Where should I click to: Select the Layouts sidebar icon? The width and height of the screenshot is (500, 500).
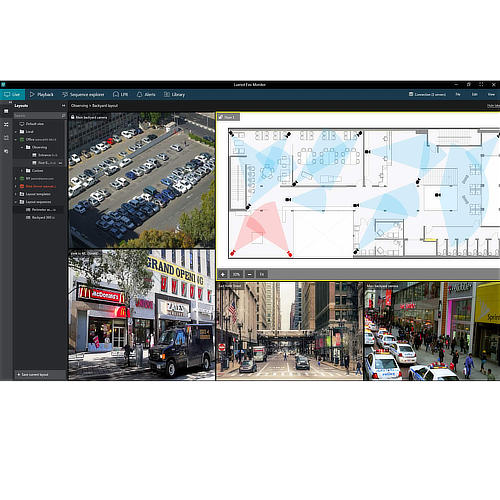[x=6, y=111]
